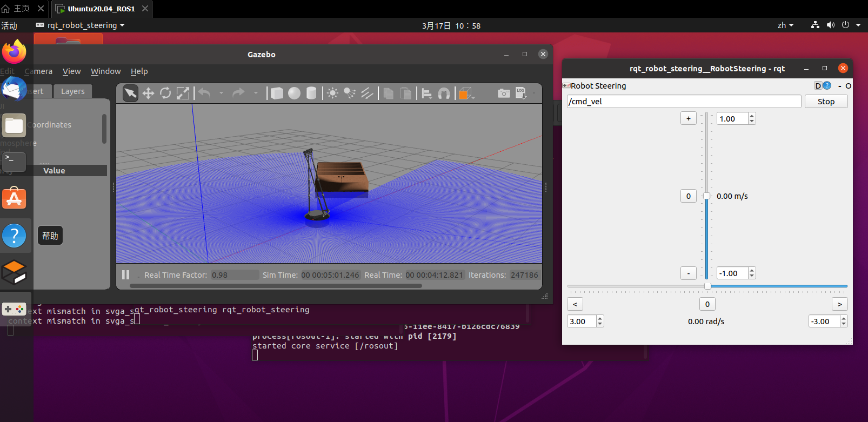Add a point light

point(333,93)
